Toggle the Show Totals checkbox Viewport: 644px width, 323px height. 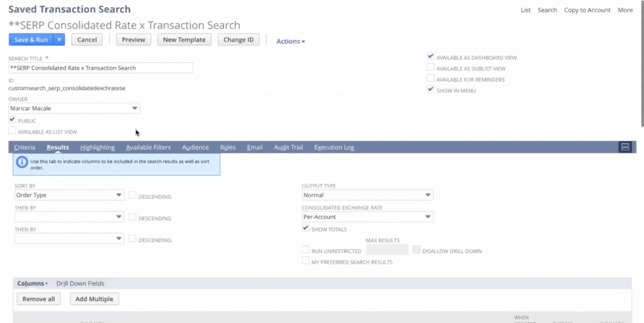tap(305, 228)
